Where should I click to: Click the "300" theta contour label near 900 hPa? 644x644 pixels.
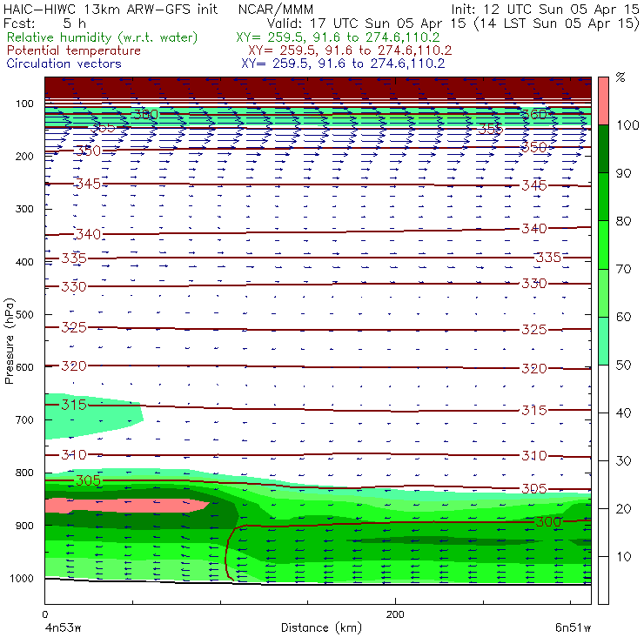(548, 521)
